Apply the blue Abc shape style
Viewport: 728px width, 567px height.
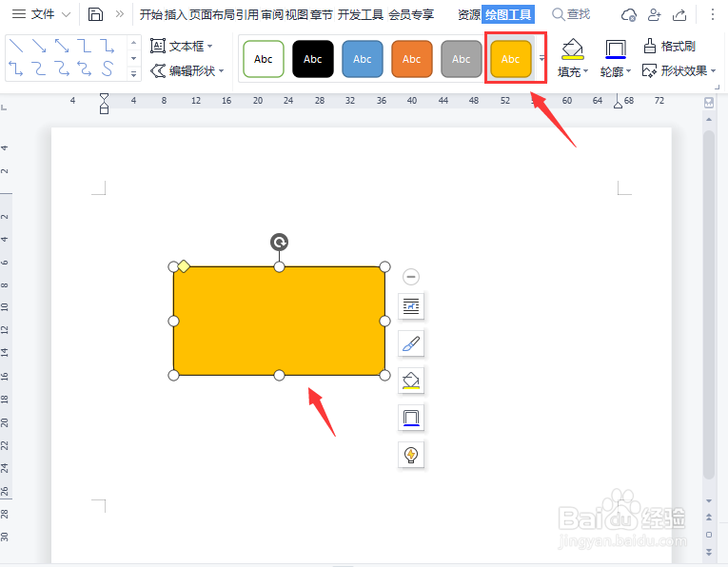pos(363,59)
